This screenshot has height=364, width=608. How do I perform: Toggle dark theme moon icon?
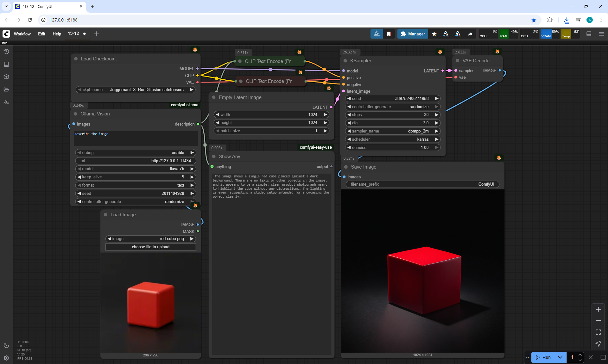[6, 345]
